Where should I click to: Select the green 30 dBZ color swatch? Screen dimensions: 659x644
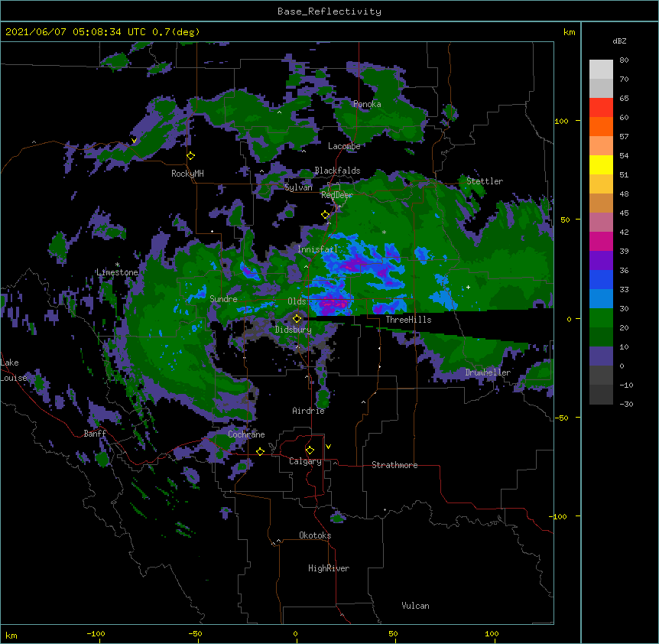(x=601, y=318)
